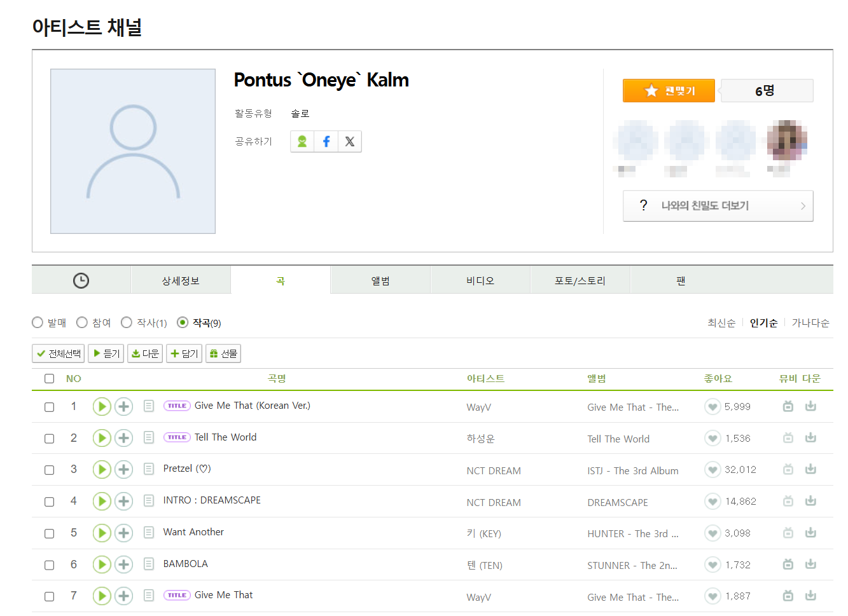Click the artist profile placeholder image
The width and height of the screenshot is (848, 616).
point(133,151)
